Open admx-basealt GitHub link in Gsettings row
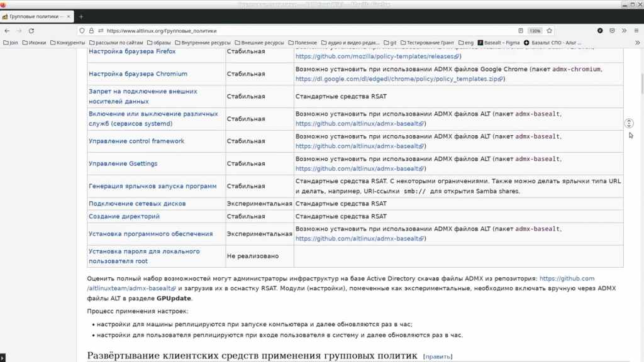Screen dimensions: 644x362 (359, 168)
